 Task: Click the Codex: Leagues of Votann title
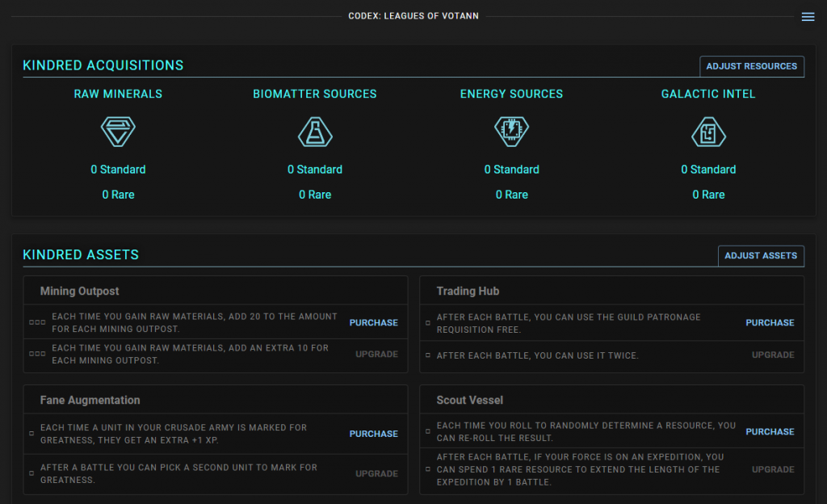pos(413,16)
